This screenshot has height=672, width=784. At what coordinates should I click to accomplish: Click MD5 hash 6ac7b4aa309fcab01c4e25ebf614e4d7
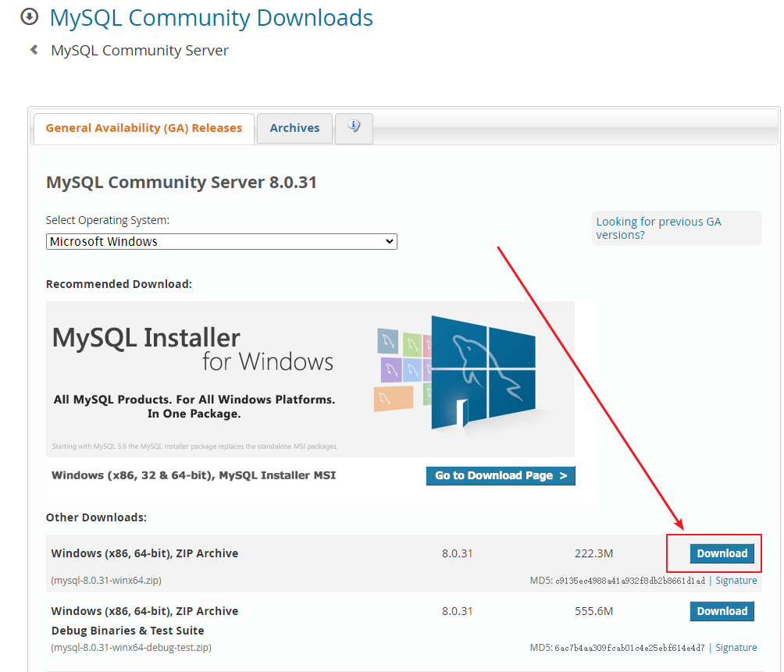coord(629,648)
